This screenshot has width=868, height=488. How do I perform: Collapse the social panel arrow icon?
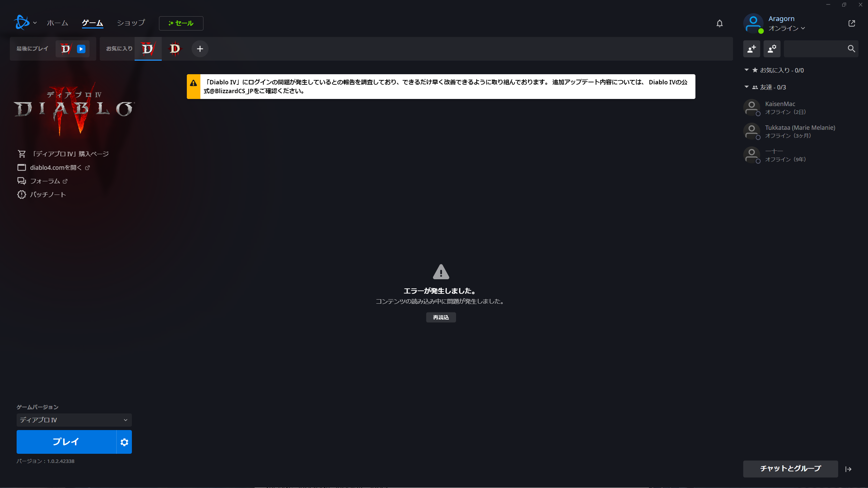click(x=848, y=469)
